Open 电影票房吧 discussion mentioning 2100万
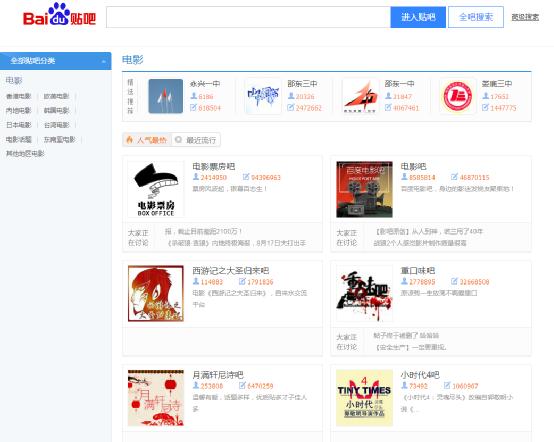Viewport: 554px width, 442px height. point(204,231)
